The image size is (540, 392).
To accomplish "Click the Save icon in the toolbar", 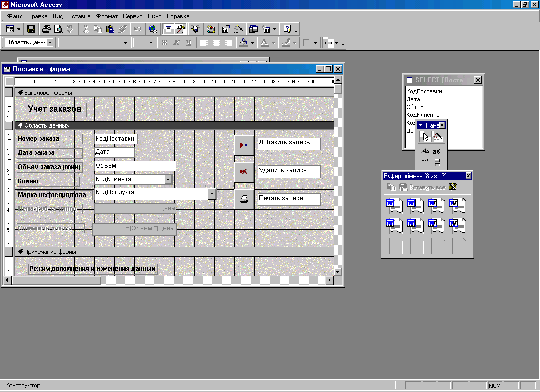I will click(31, 29).
